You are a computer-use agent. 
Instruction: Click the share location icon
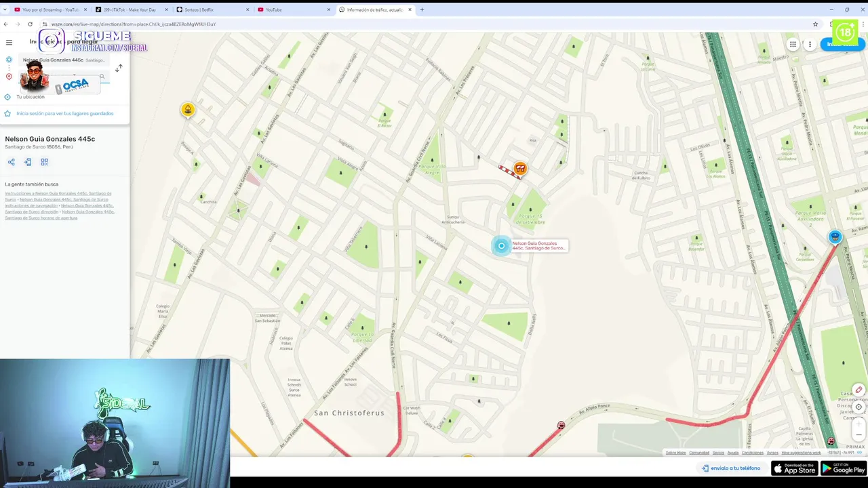[11, 162]
